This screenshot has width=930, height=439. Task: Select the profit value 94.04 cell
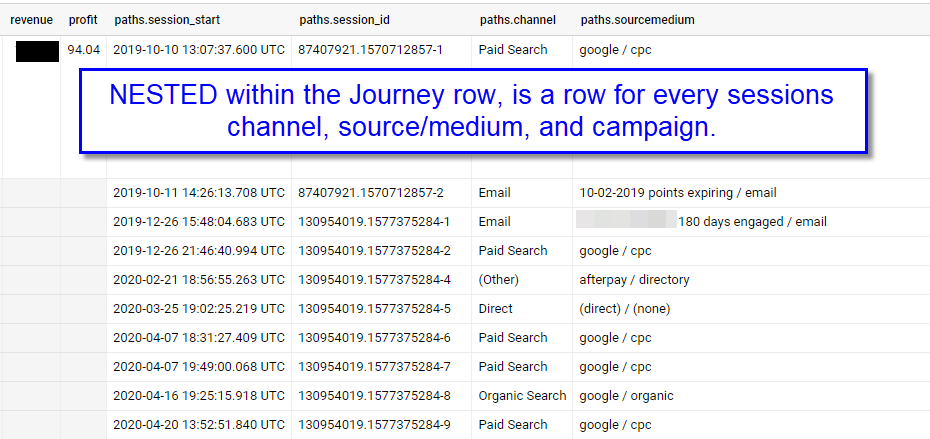click(x=84, y=50)
